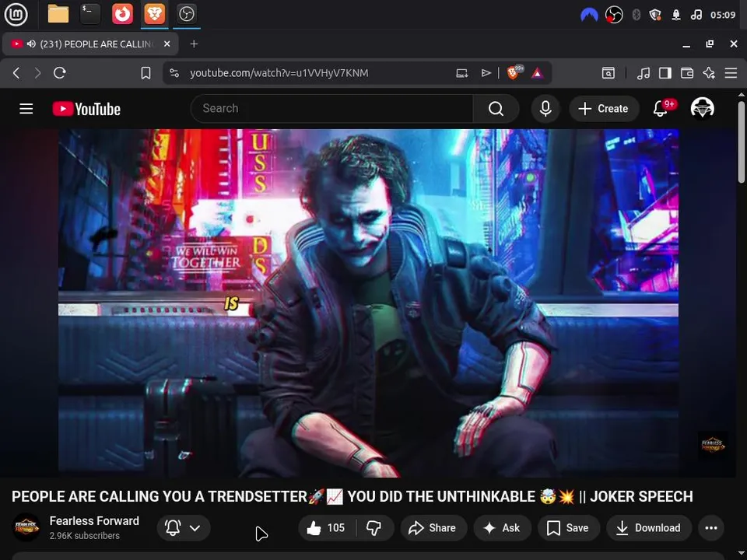Open the Brave main menu
The image size is (747, 560).
(x=731, y=73)
